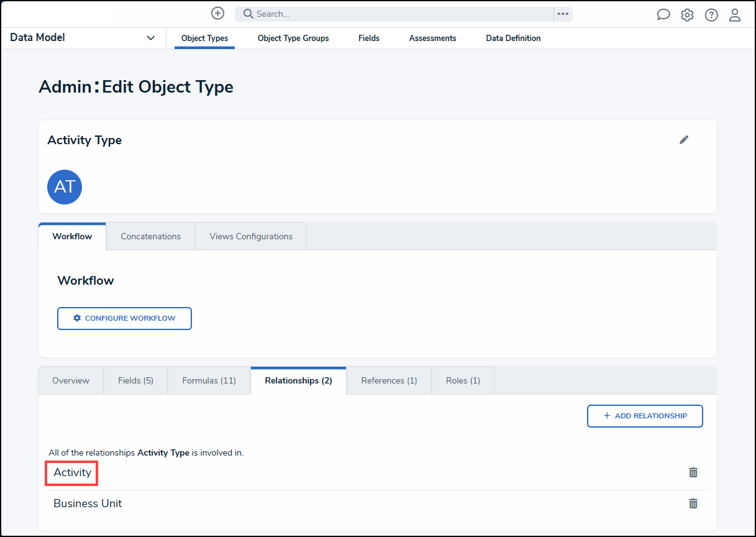Viewport: 756px width, 537px height.
Task: Click the search options ellipsis icon
Action: coord(563,14)
